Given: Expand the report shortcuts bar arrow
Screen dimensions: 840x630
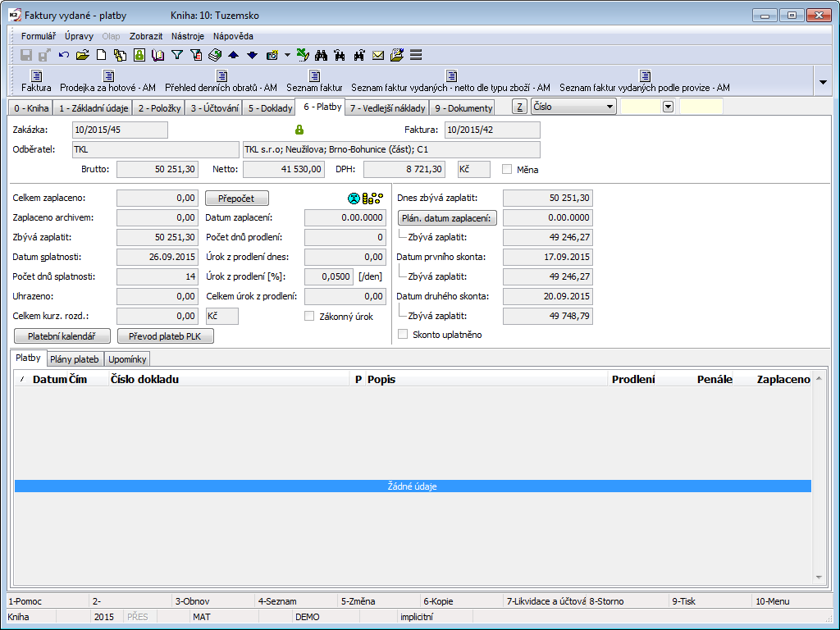Looking at the screenshot, I should (x=823, y=81).
